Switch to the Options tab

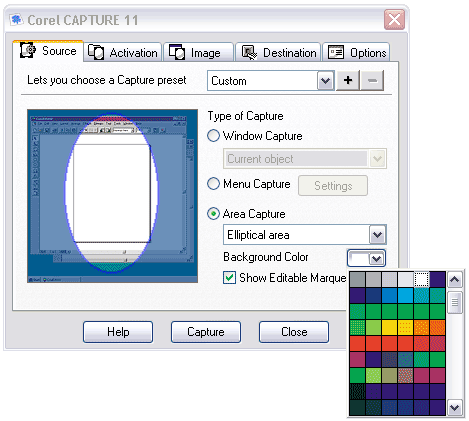(356, 52)
